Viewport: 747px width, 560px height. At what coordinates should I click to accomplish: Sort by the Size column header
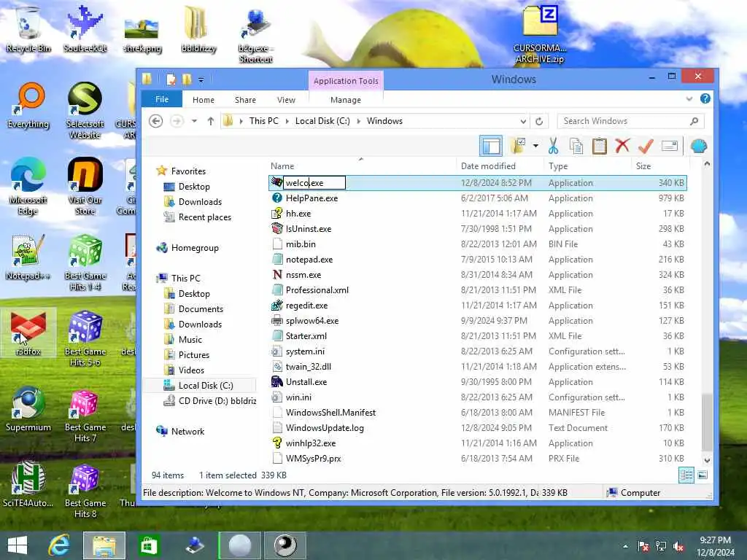point(643,166)
